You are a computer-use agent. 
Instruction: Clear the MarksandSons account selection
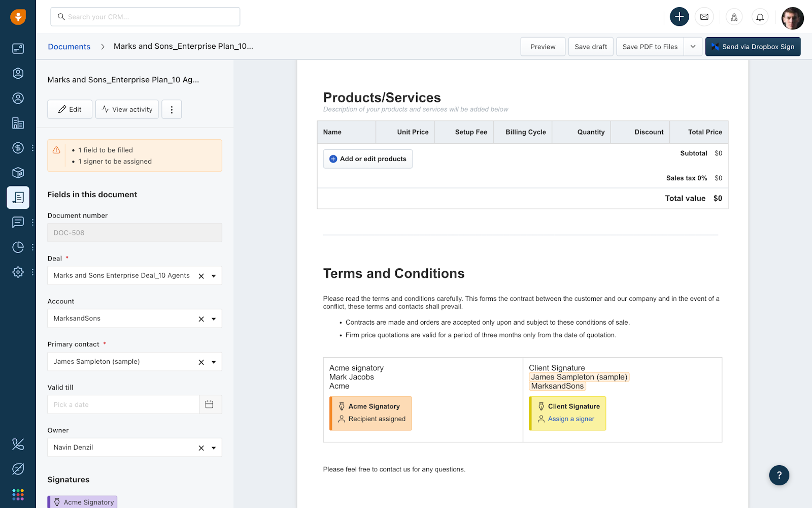[201, 319]
